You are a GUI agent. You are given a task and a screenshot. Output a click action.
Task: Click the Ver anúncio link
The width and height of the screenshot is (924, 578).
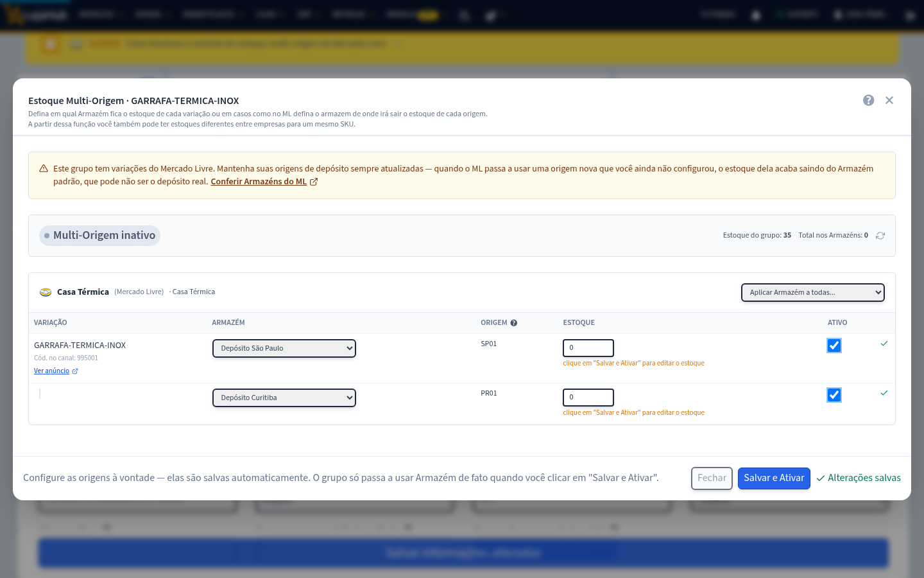(51, 371)
